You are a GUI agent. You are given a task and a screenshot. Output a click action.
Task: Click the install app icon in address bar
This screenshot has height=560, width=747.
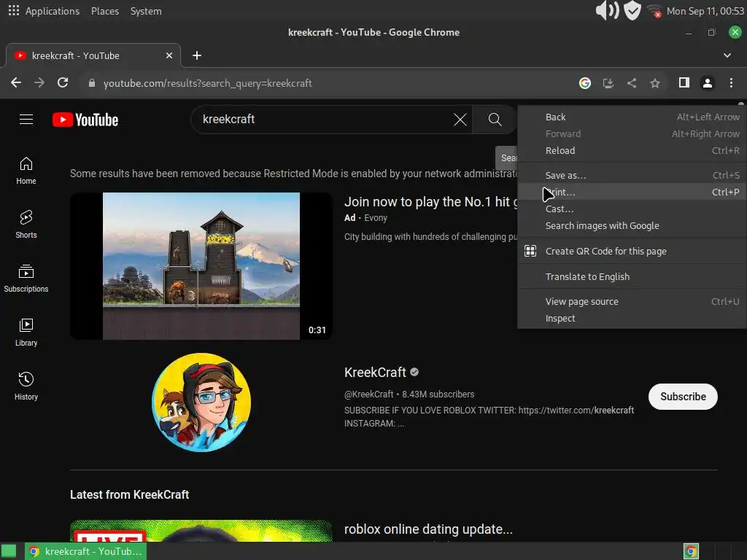pyautogui.click(x=608, y=83)
